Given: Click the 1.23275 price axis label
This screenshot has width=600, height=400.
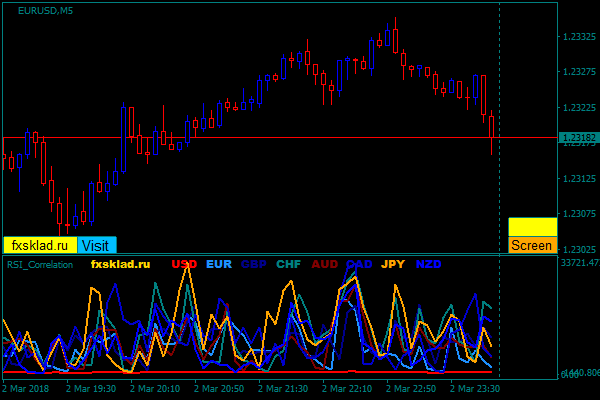Looking at the screenshot, I should pos(579,72).
